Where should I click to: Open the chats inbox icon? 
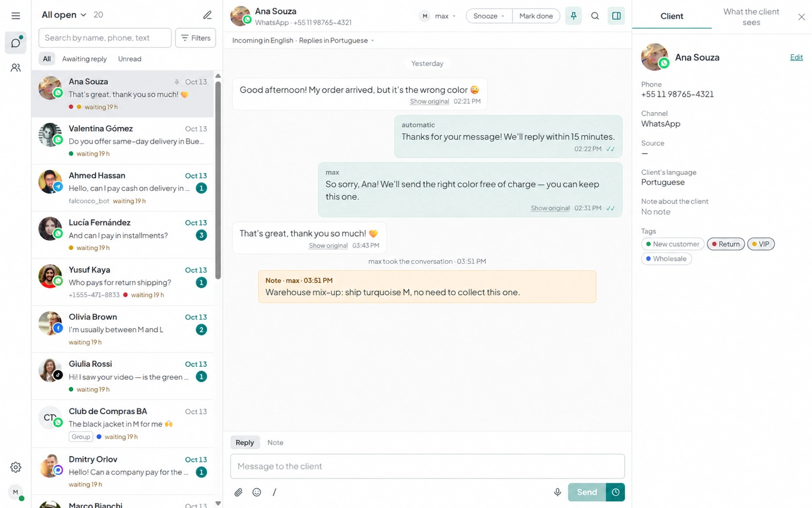coord(16,43)
